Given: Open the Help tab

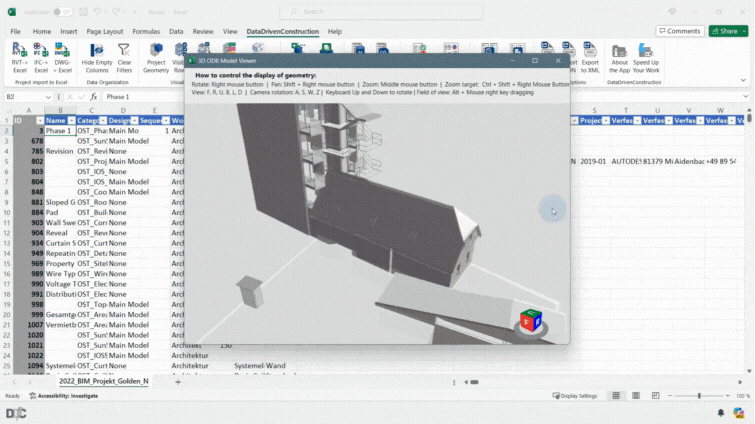Looking at the screenshot, I should coord(335,31).
